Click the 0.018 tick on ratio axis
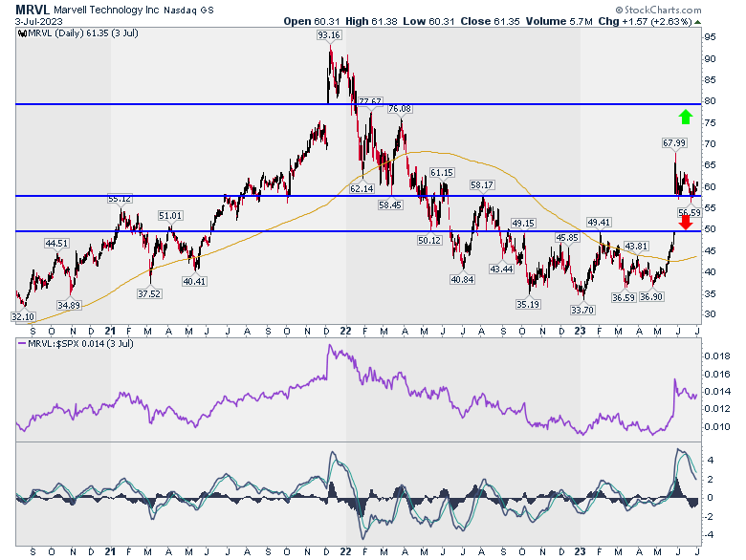 point(718,356)
